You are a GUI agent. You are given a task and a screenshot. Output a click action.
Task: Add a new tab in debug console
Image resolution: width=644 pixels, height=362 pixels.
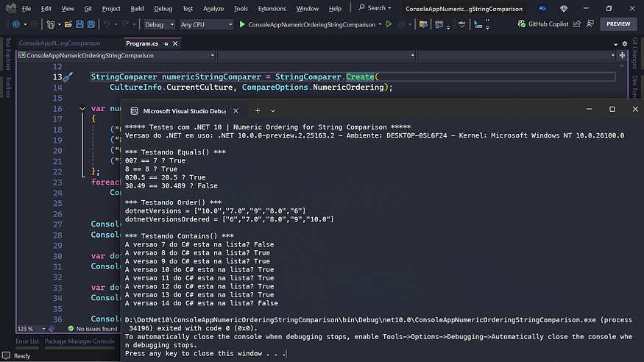[x=258, y=111]
